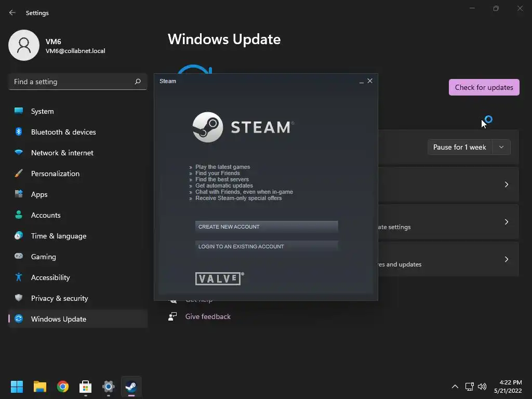
Task: Open the Windows Start menu
Action: click(x=17, y=387)
